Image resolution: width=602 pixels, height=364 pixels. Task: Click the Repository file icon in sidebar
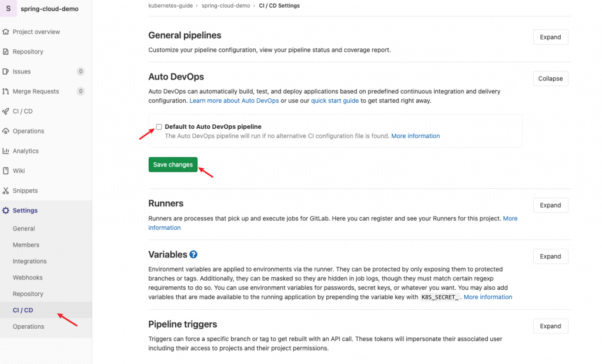click(6, 51)
